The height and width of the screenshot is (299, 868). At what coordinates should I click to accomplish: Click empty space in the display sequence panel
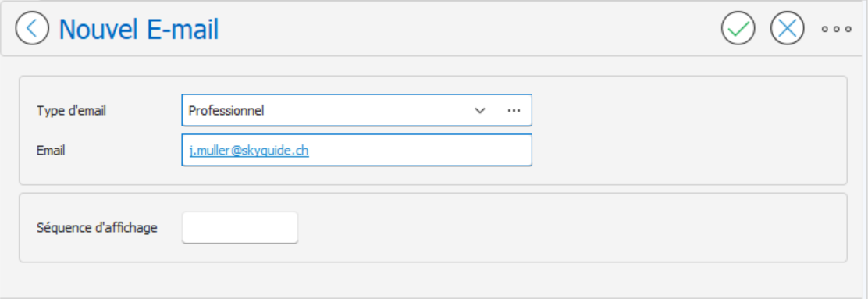pyautogui.click(x=570, y=228)
